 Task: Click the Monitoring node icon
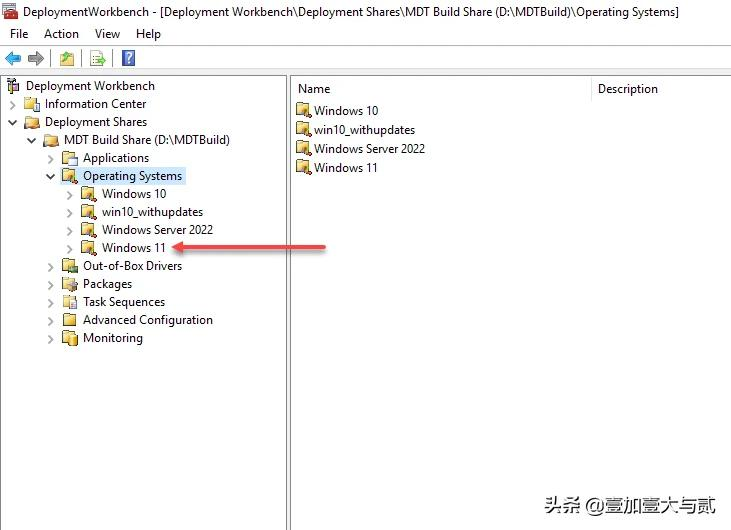(69, 338)
